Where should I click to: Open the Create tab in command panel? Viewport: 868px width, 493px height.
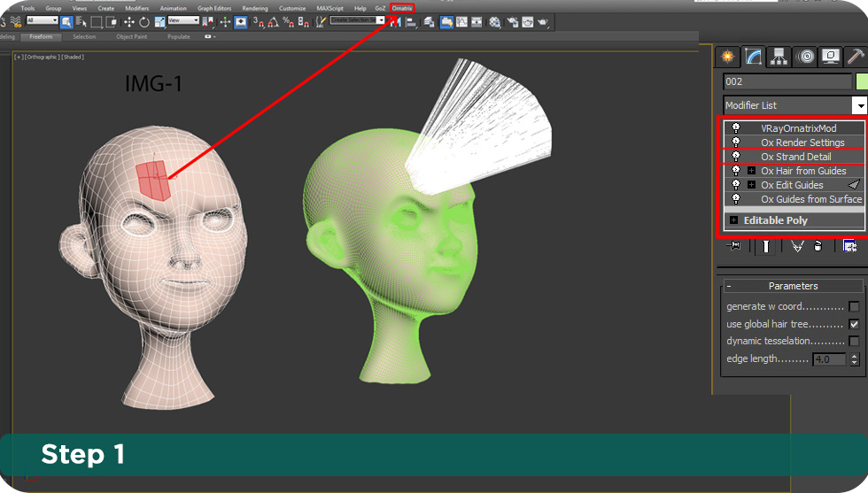(x=727, y=57)
